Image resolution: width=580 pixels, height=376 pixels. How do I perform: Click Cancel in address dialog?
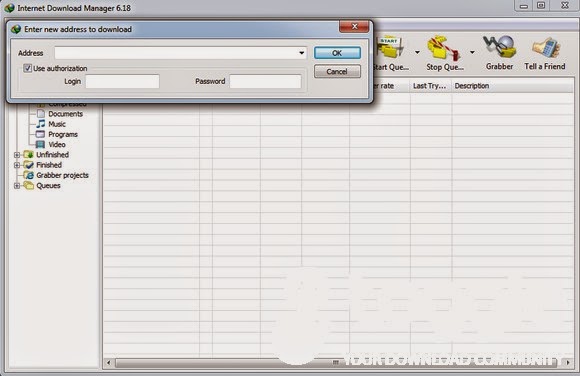point(337,71)
